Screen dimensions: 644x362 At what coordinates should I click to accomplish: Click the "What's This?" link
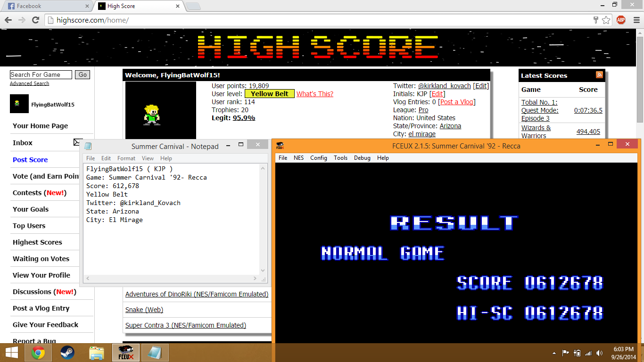[314, 94]
